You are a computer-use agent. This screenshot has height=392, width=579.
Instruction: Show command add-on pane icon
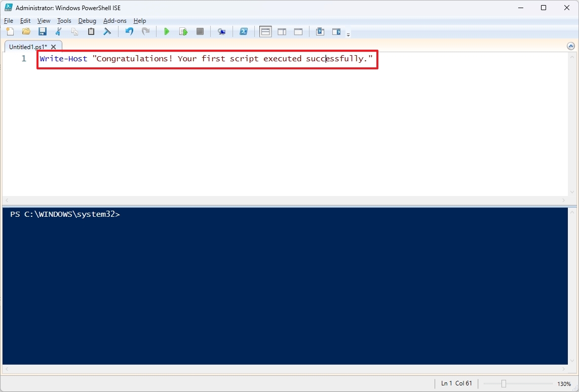tap(336, 32)
